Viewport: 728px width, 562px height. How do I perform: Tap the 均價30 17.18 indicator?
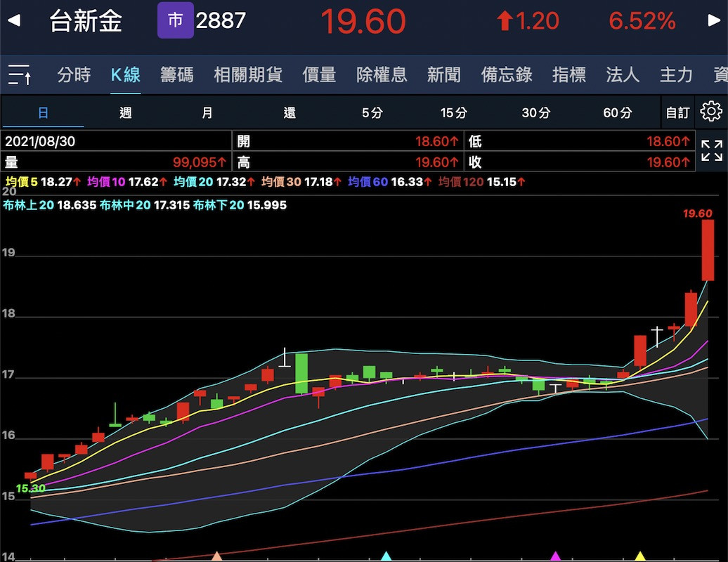click(301, 182)
